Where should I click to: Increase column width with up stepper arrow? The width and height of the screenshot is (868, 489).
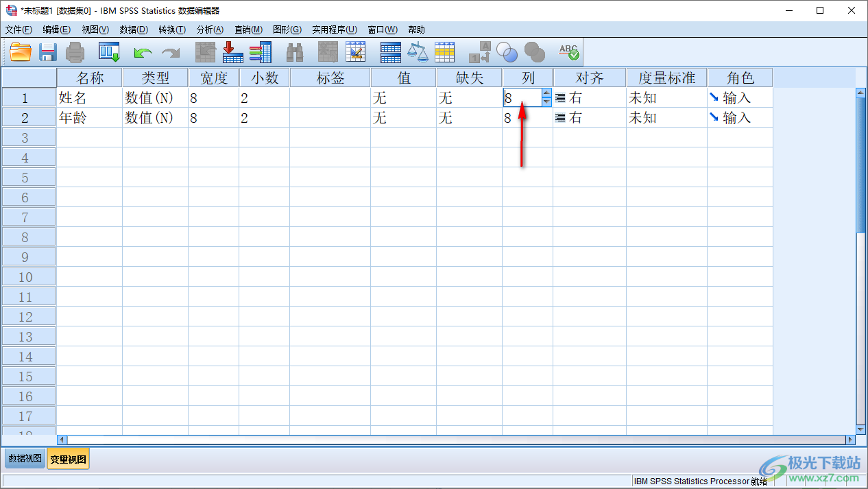coord(546,93)
